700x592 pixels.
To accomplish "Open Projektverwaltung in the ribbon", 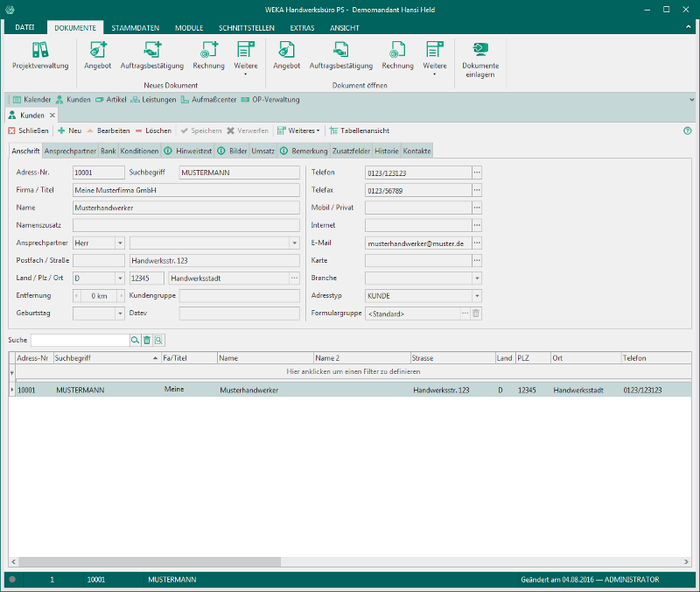I will click(39, 55).
